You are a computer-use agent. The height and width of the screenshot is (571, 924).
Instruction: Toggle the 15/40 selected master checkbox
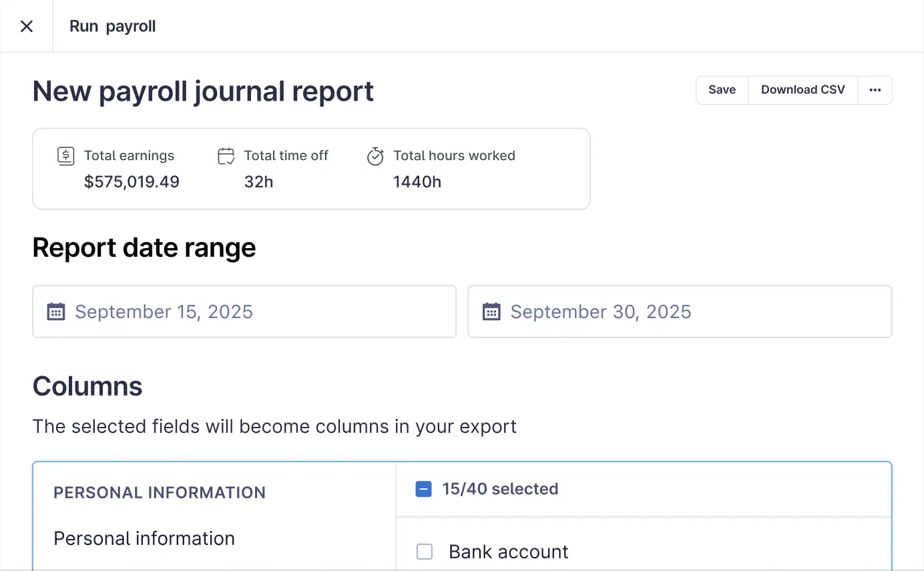[423, 490]
